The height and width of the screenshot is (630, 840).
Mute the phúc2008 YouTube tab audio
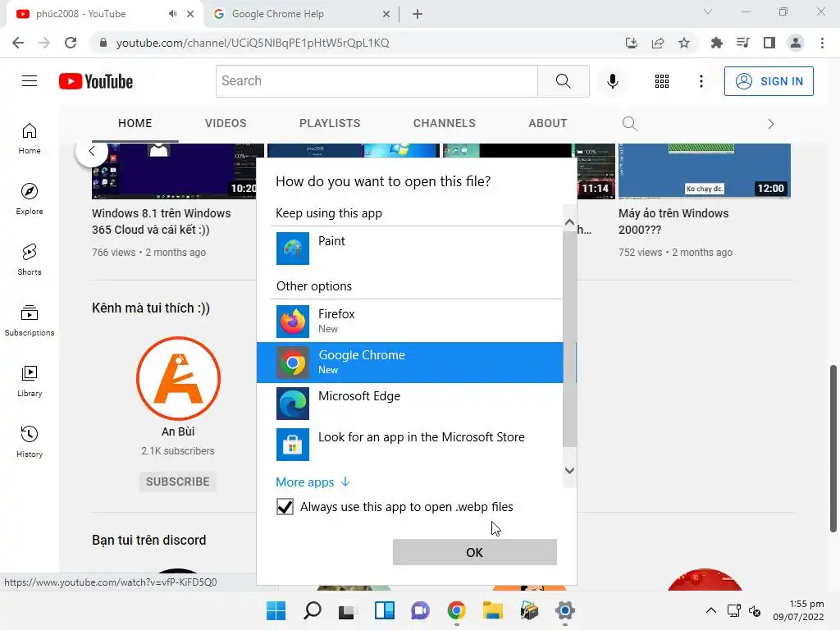click(172, 14)
